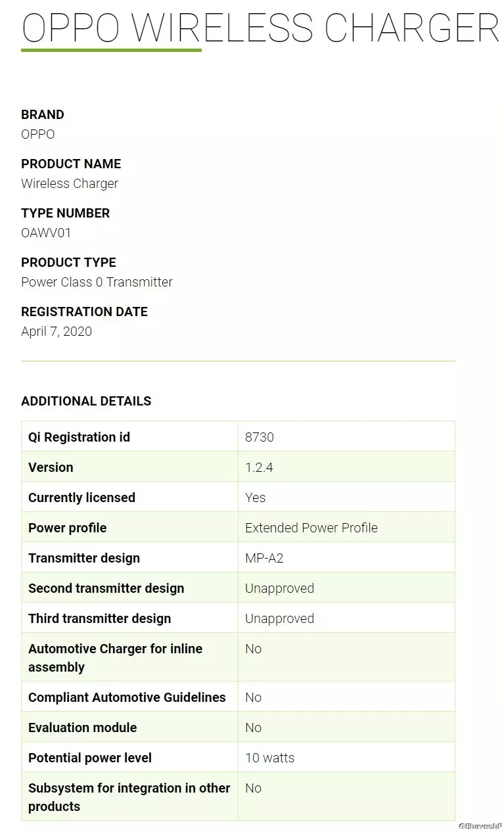Click the BRAND heading label
This screenshot has width=504, height=832.
click(x=43, y=114)
